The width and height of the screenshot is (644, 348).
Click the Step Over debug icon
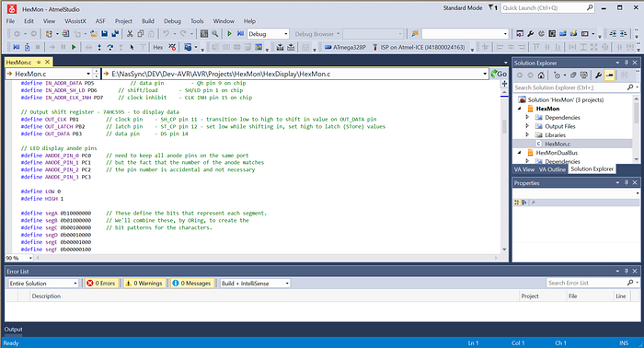click(x=110, y=47)
